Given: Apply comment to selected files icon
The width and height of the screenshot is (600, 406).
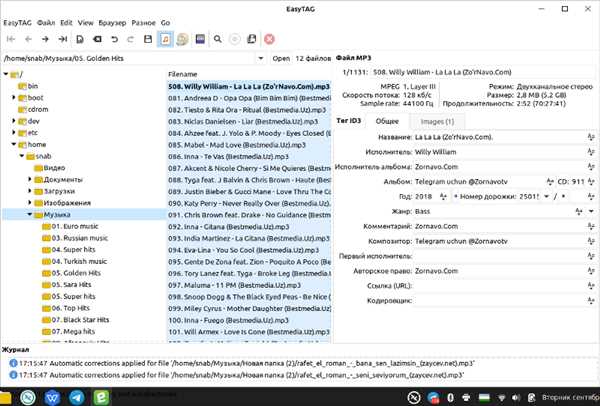Looking at the screenshot, I should point(591,226).
